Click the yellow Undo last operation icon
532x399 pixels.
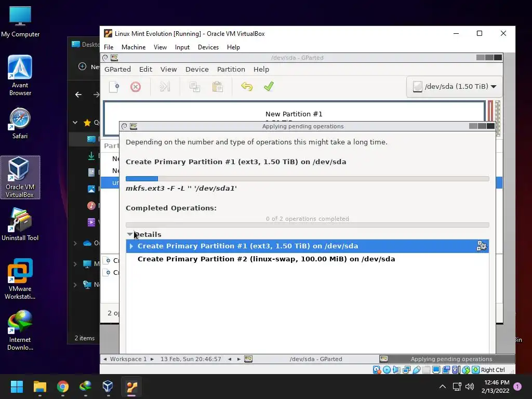coord(247,87)
